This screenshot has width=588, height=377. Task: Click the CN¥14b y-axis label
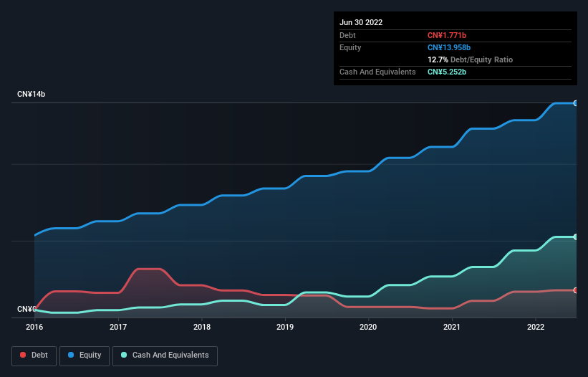(x=31, y=94)
